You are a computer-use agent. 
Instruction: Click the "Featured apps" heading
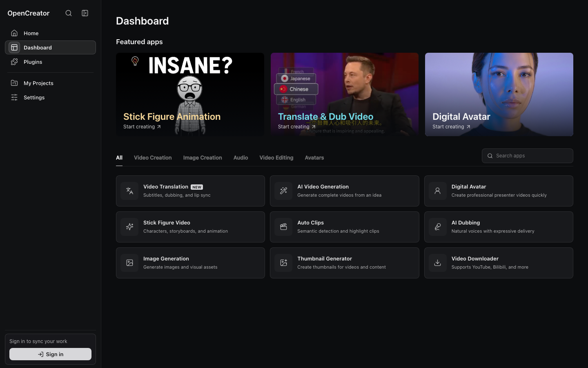coord(139,42)
